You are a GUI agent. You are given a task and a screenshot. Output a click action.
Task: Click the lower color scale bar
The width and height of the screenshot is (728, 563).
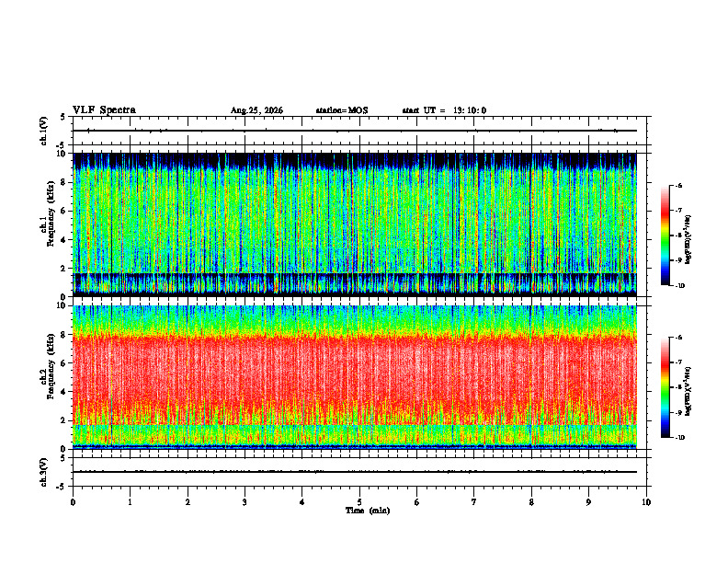(x=665, y=387)
